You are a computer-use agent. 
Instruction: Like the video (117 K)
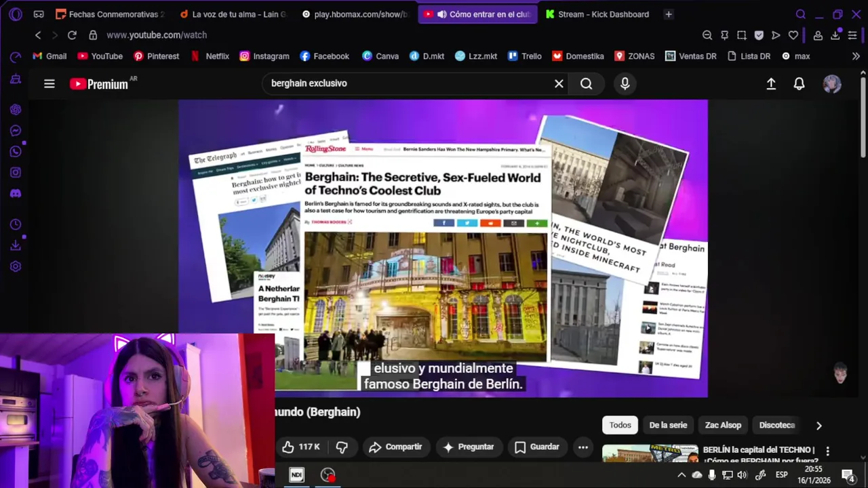click(x=302, y=447)
